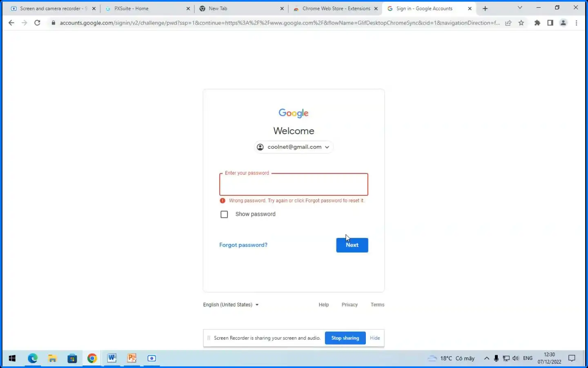588x368 pixels.
Task: Click the red wrong password error icon
Action: [223, 201]
